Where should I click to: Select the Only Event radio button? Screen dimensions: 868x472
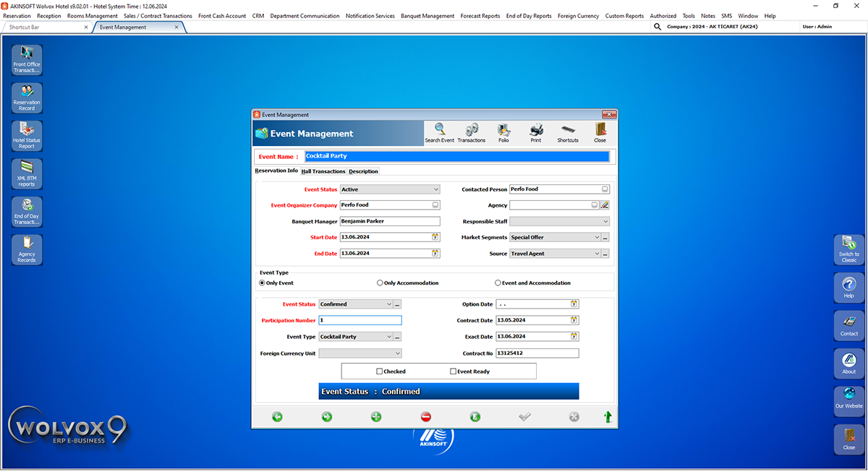[262, 283]
